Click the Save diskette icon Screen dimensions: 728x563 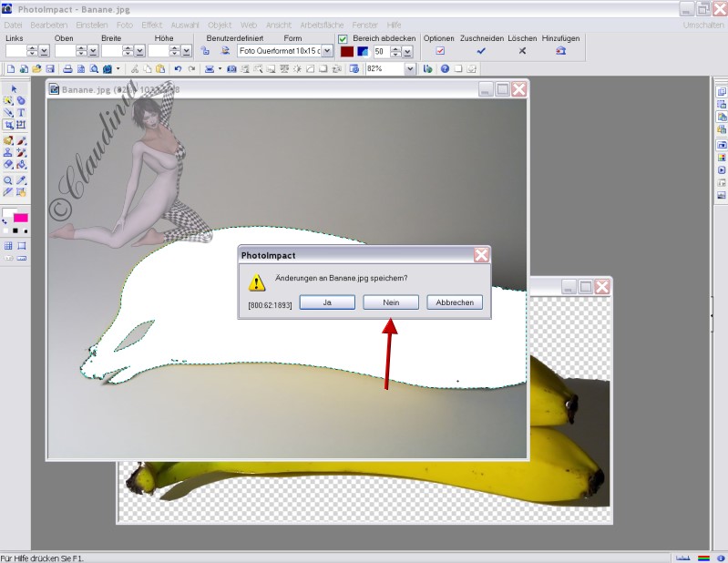(50, 69)
